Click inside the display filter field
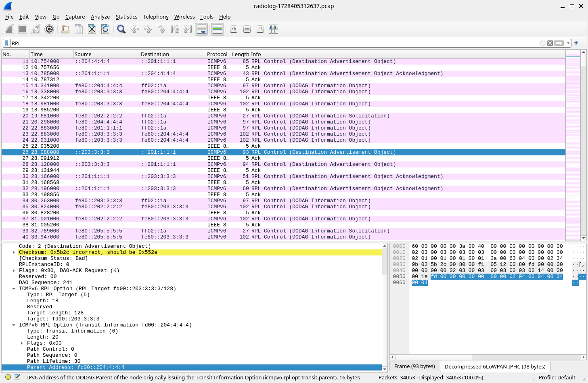The width and height of the screenshot is (588, 383). tap(274, 43)
